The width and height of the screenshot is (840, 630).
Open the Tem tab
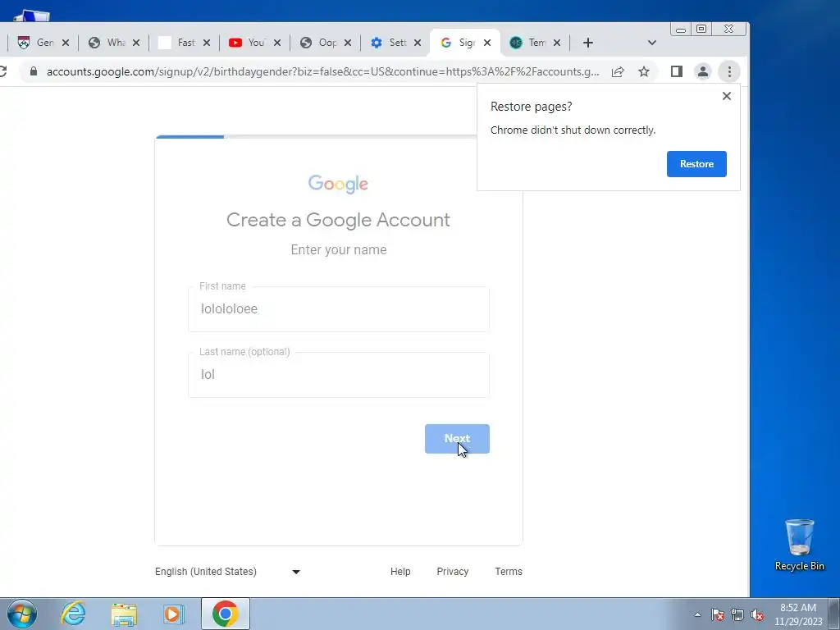529,43
